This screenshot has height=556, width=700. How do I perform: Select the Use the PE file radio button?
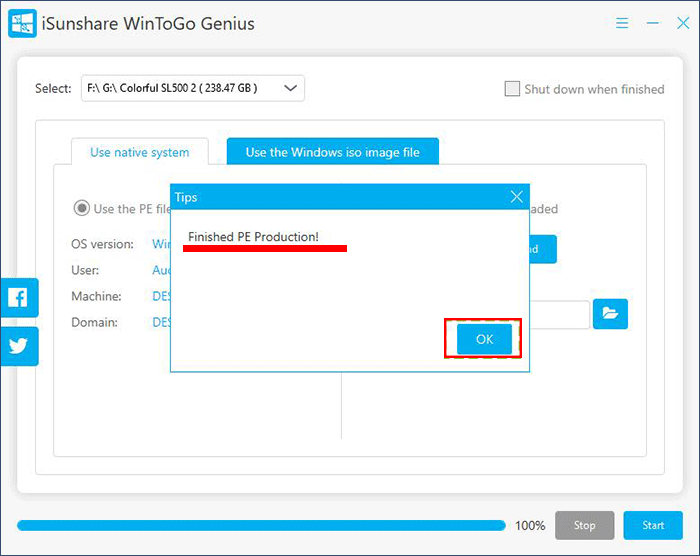[x=81, y=209]
